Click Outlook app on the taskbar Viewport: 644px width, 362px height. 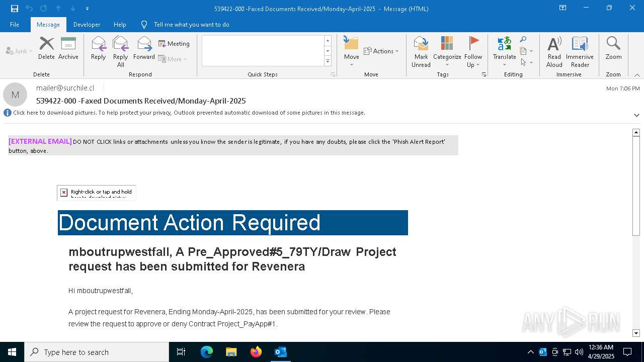[x=281, y=352]
